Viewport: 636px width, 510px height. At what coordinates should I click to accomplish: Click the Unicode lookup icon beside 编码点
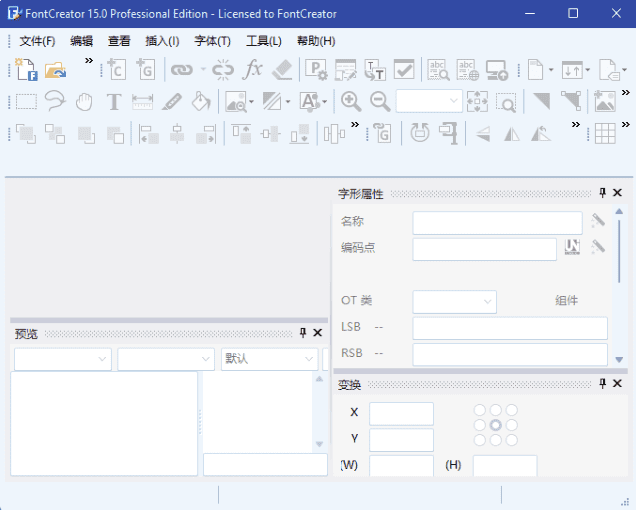pos(572,247)
